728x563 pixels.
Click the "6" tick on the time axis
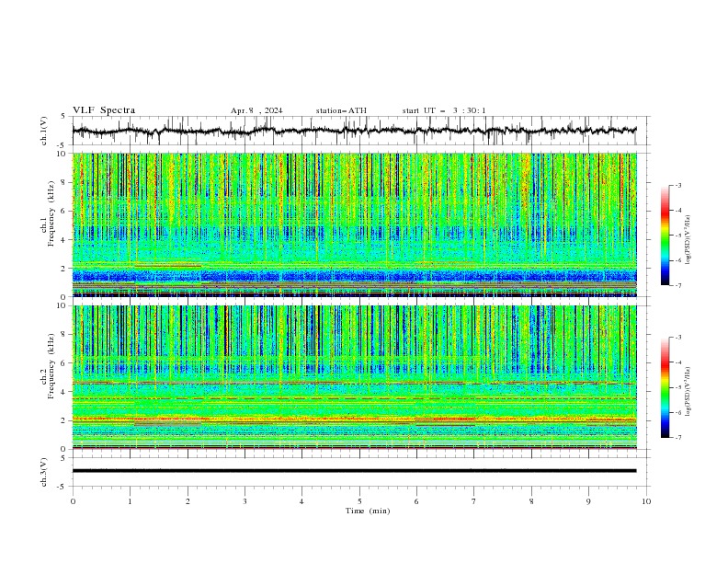(x=416, y=501)
